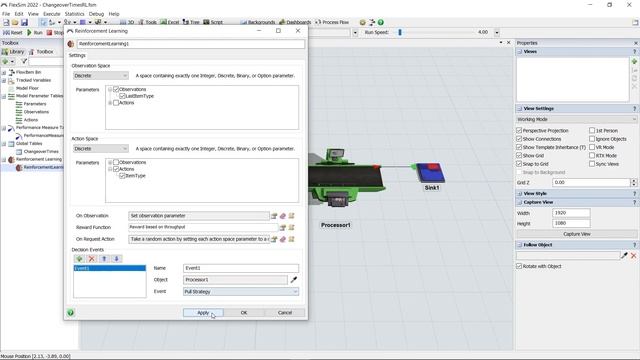The image size is (640, 360).
Task: Click the Cancel button
Action: click(x=284, y=313)
